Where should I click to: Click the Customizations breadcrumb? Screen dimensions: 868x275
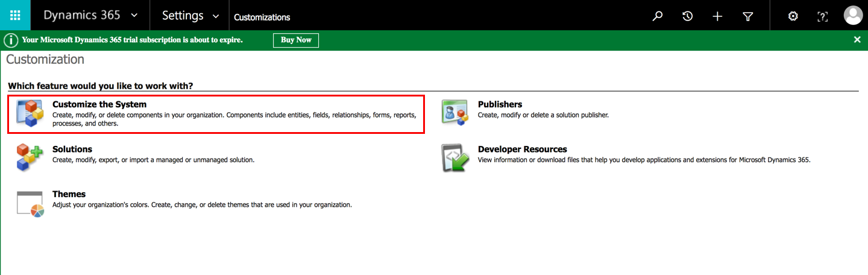pyautogui.click(x=262, y=17)
